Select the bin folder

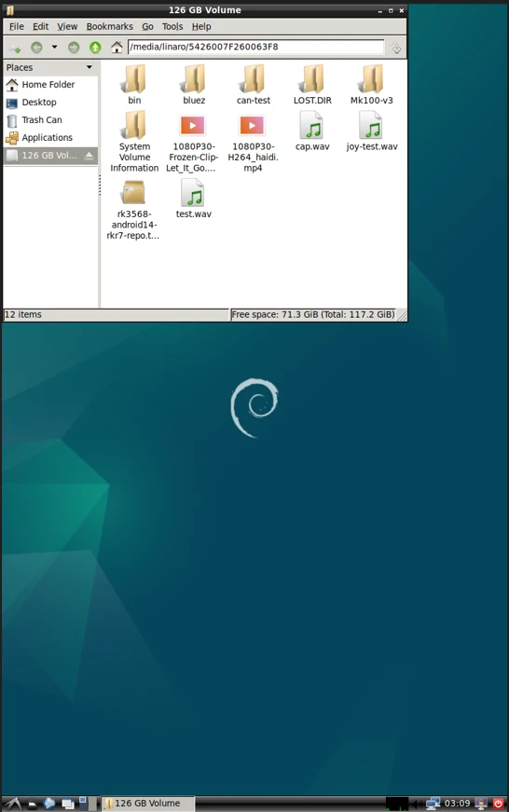click(134, 85)
